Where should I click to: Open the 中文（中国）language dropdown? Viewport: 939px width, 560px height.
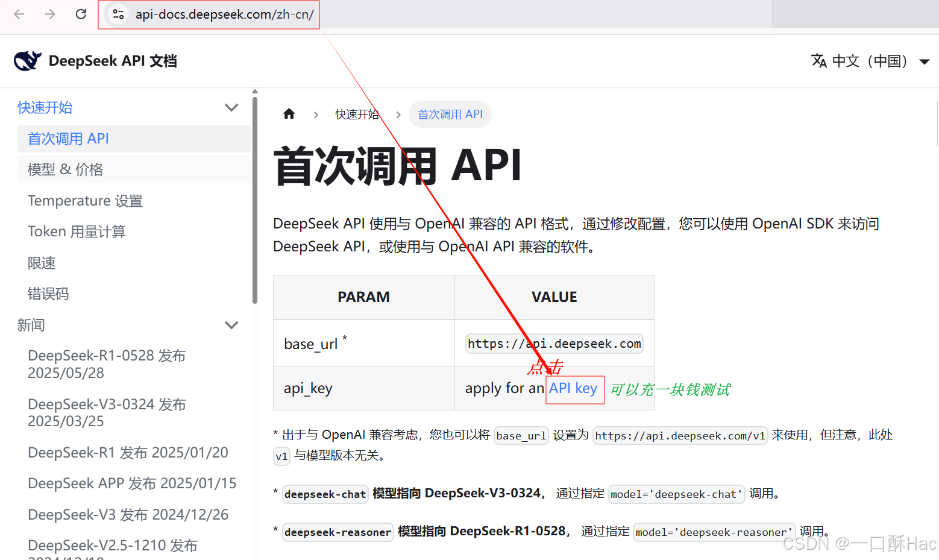870,61
